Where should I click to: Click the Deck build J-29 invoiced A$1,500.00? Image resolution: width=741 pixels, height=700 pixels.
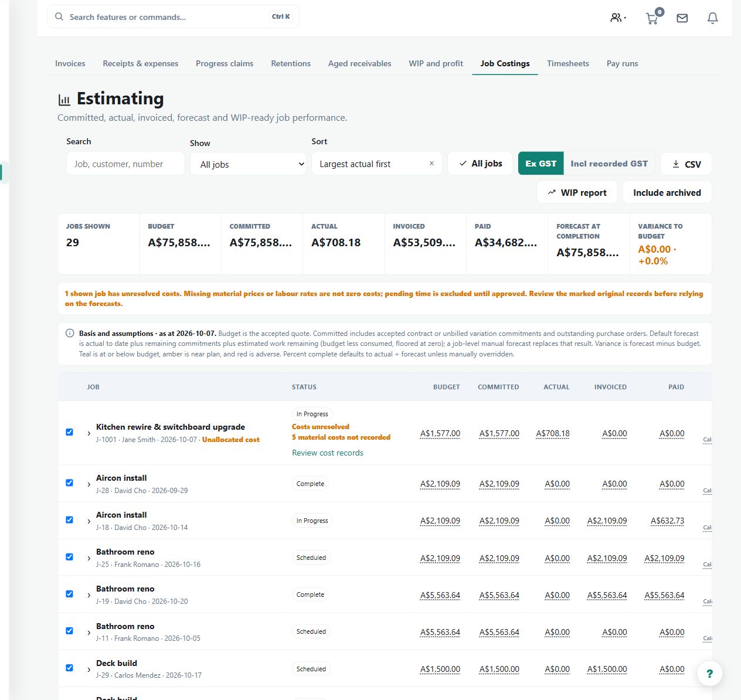click(607, 669)
